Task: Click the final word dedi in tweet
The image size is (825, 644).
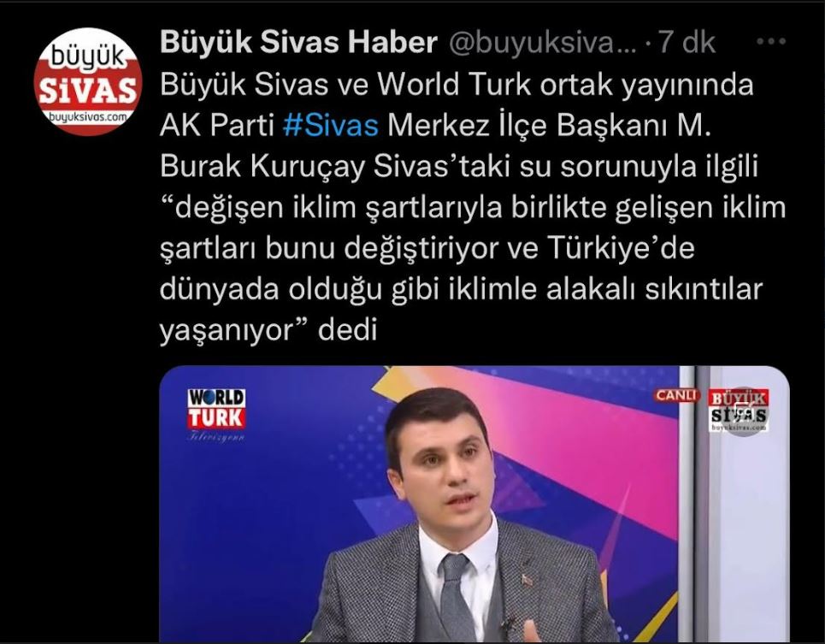Action: point(347,330)
